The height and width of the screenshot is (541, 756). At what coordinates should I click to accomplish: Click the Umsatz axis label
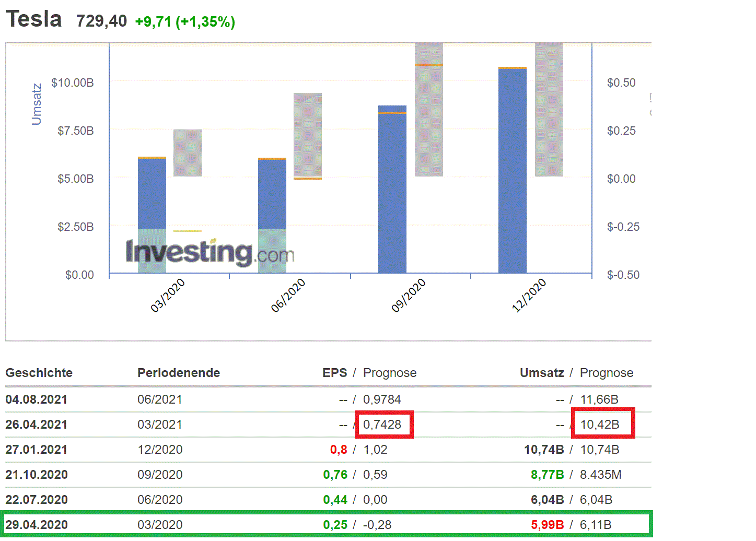pyautogui.click(x=37, y=102)
